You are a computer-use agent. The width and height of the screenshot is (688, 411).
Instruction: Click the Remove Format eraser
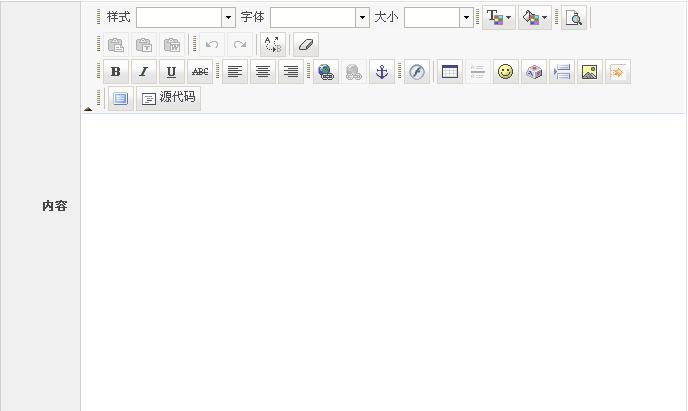306,45
